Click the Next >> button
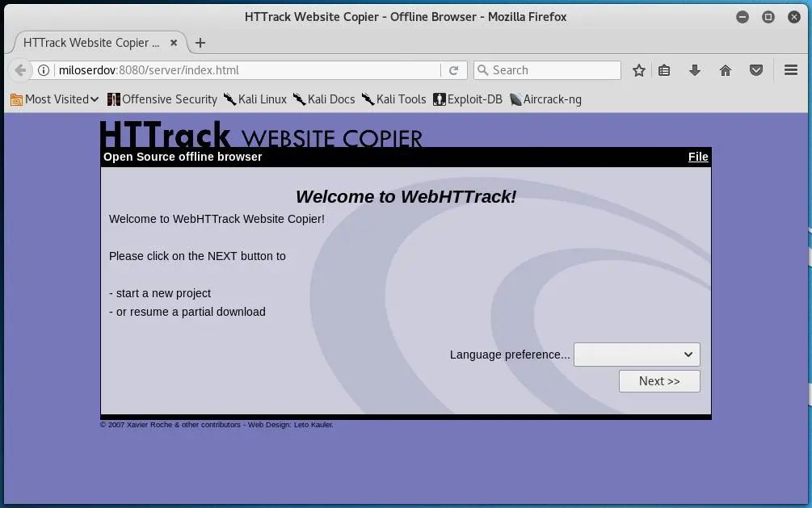This screenshot has width=812, height=508. [659, 381]
